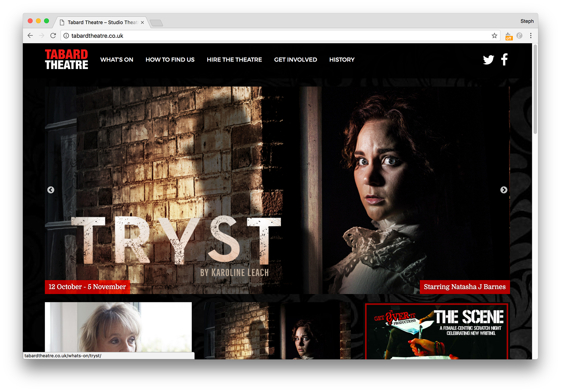Viewport: 561px width, 392px height.
Task: Open How To Find Us page
Action: pyautogui.click(x=170, y=60)
